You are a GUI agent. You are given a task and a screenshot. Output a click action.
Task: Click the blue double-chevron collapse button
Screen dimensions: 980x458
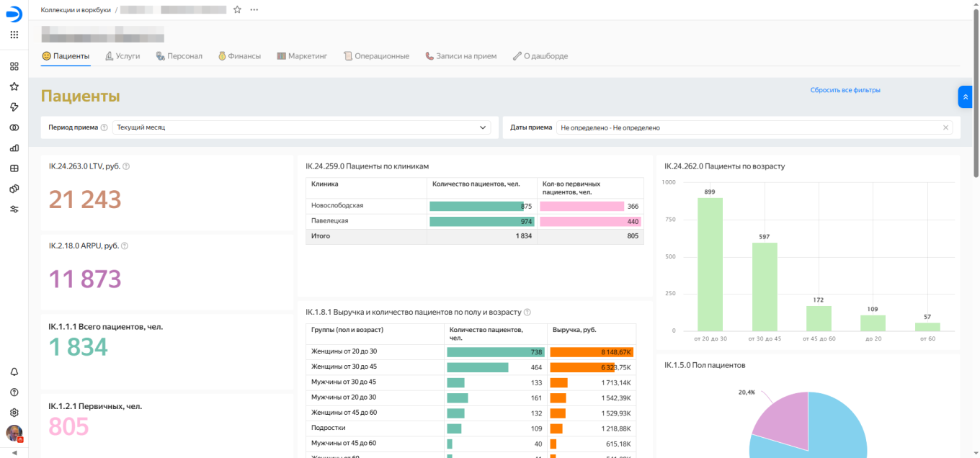[965, 96]
